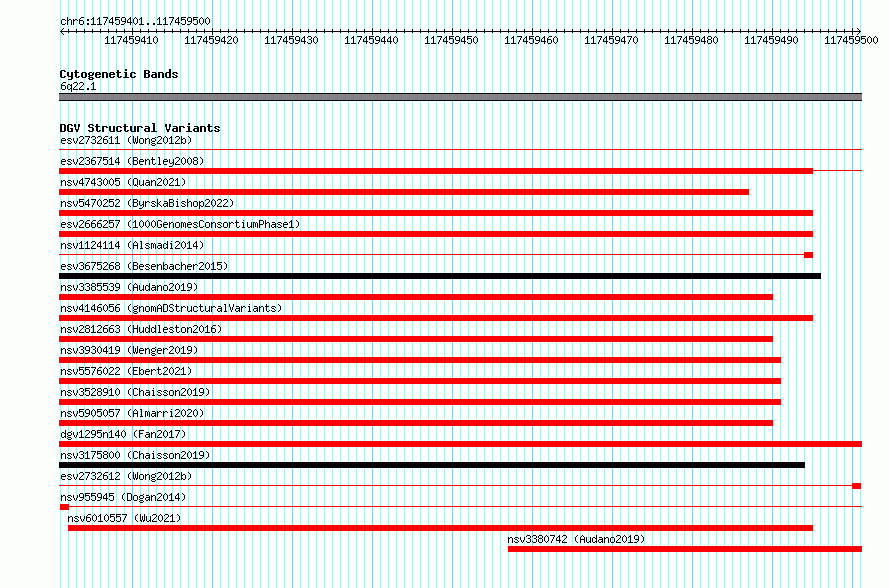Viewport: 890px width, 588px height.
Task: Click the 6q22.1 band label
Action: pyautogui.click(x=78, y=86)
